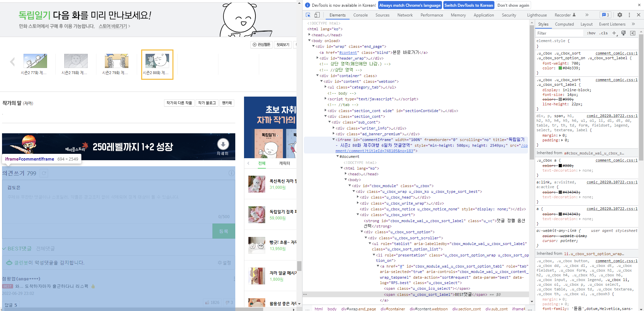The height and width of the screenshot is (311, 644).
Task: Open the 3 issues badge
Action: pyautogui.click(x=606, y=15)
